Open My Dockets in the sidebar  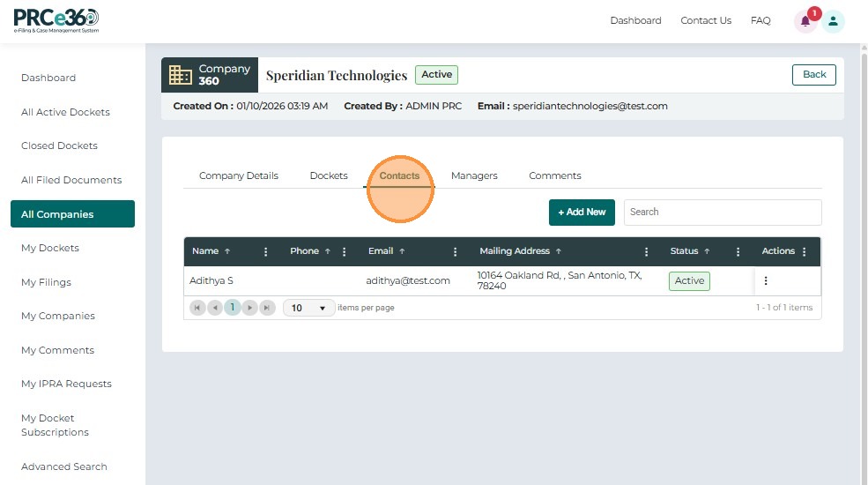50,248
